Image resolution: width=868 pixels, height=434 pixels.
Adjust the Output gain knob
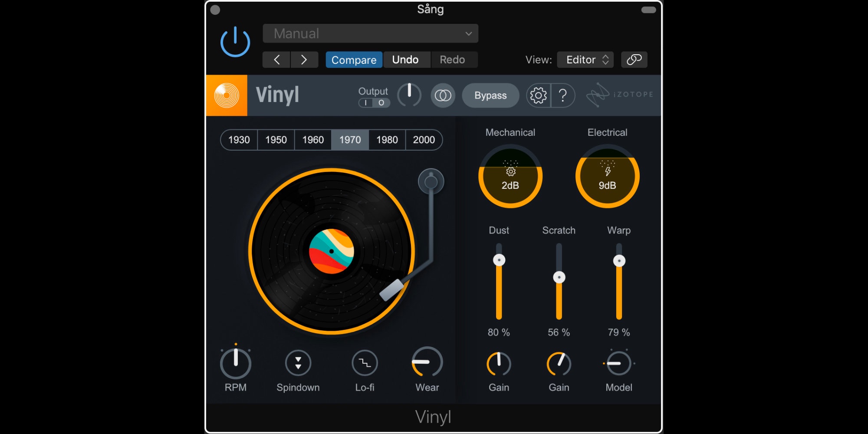click(409, 95)
